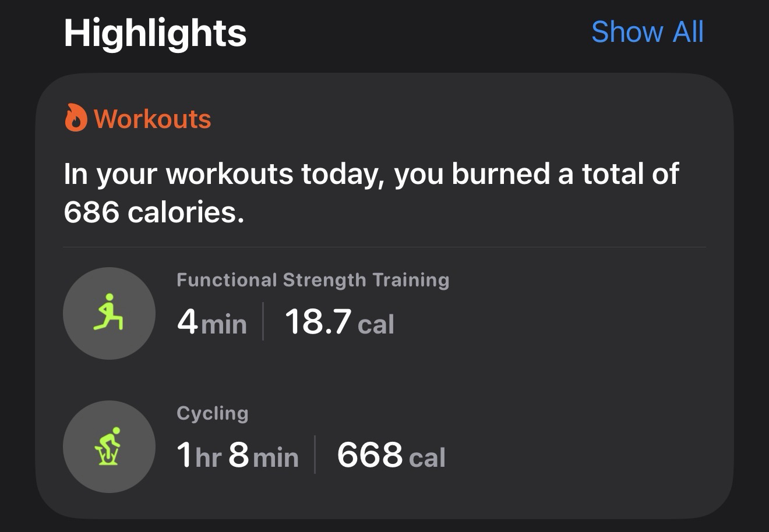The image size is (769, 532).
Task: Click the orange Workouts flame icon
Action: tap(76, 118)
